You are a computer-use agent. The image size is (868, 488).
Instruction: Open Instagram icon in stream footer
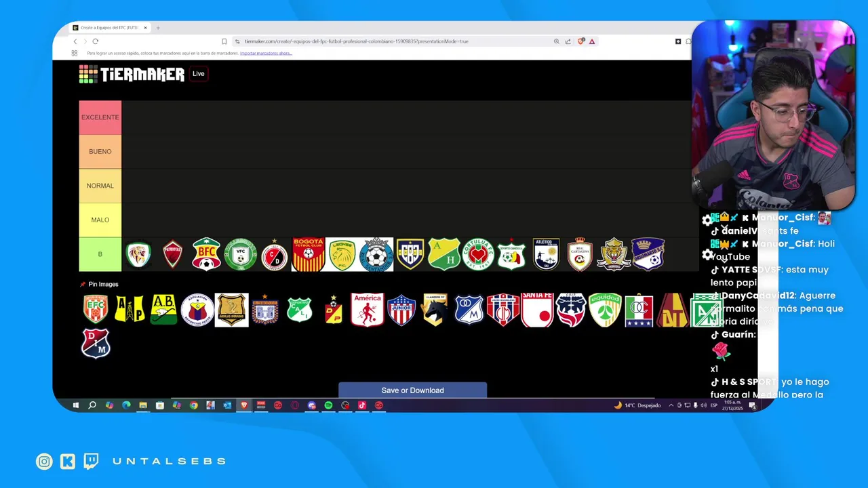pyautogui.click(x=44, y=462)
